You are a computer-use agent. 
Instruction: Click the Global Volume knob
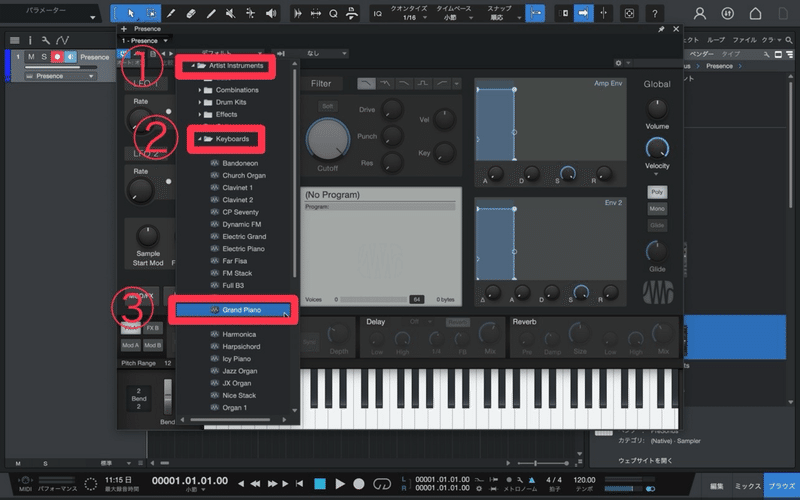coord(657,109)
